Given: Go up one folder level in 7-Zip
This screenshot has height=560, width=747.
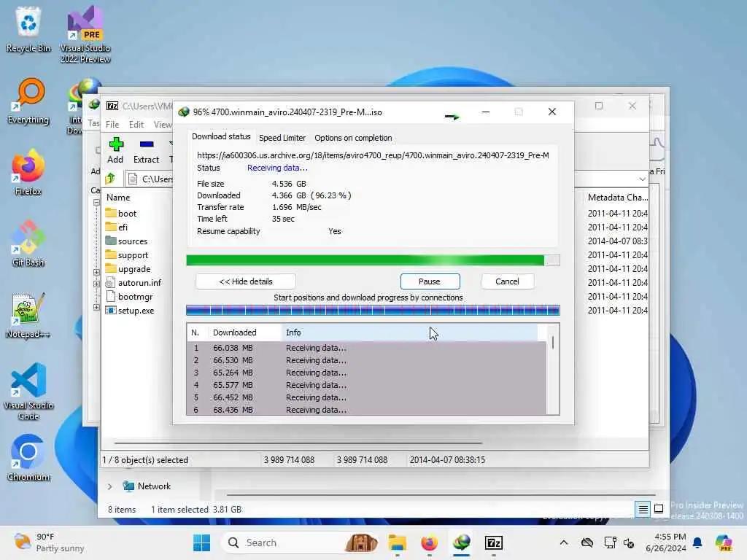Looking at the screenshot, I should [111, 179].
